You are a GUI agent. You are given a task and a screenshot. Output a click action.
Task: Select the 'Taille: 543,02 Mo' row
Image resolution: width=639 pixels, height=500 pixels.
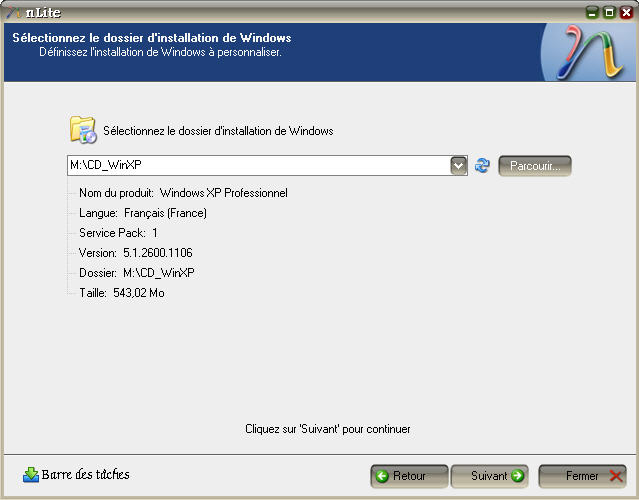[x=122, y=293]
